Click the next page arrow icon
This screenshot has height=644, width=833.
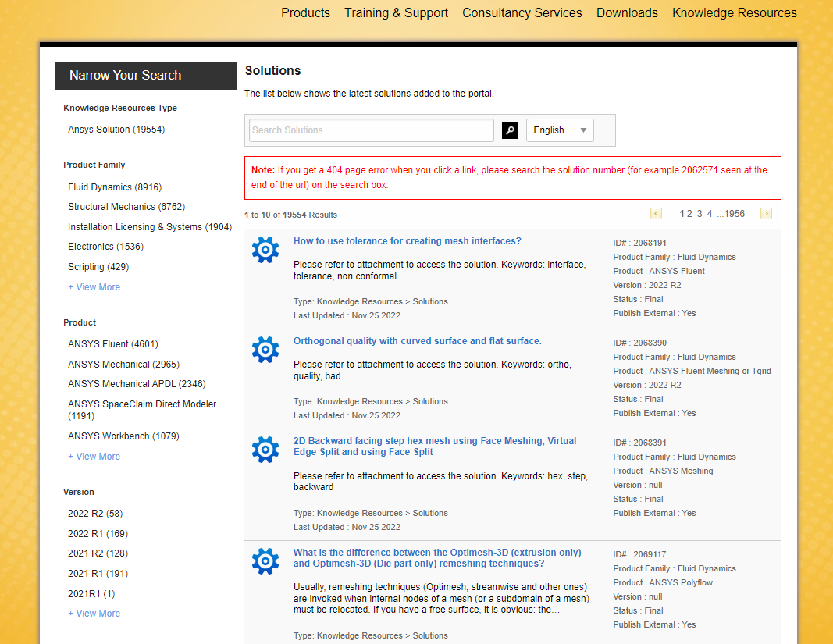(766, 214)
